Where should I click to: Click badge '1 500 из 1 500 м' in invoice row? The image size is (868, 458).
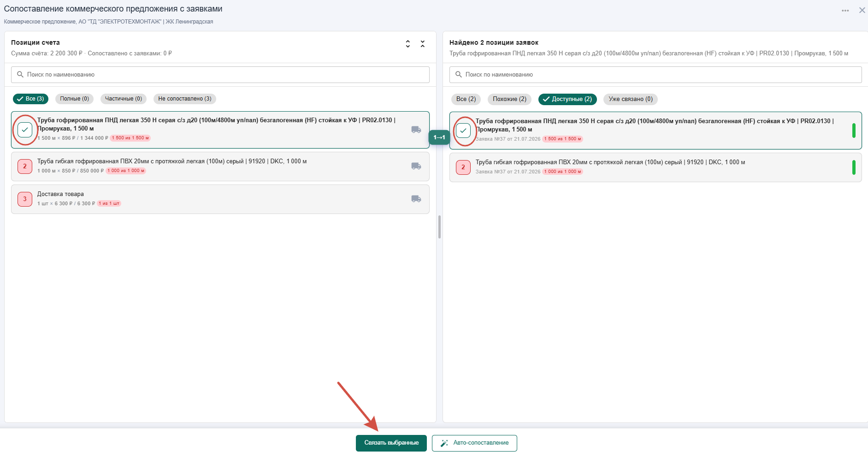[x=130, y=138]
